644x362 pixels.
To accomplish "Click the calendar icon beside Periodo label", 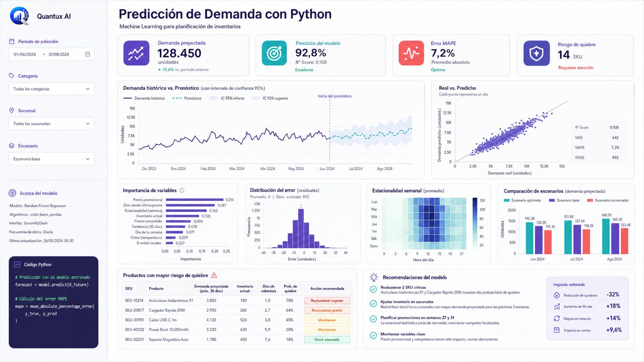I will click(12, 41).
